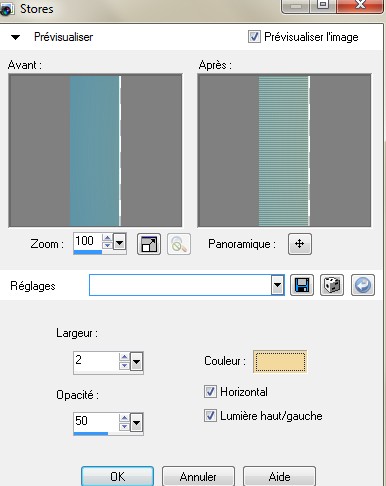Click the reset to default arrow icon
Screen dimensions: 386x486
coord(363,285)
